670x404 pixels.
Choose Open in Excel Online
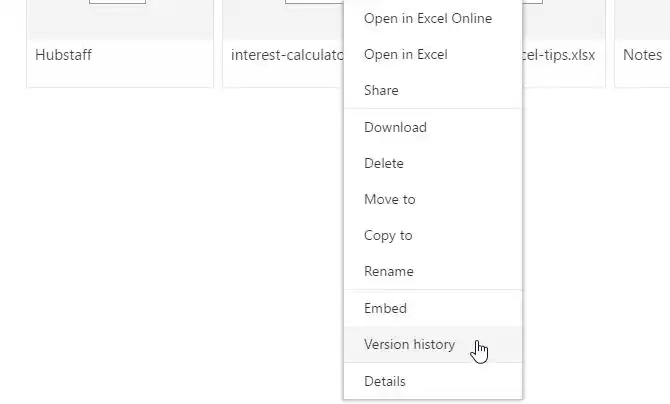pyautogui.click(x=427, y=18)
